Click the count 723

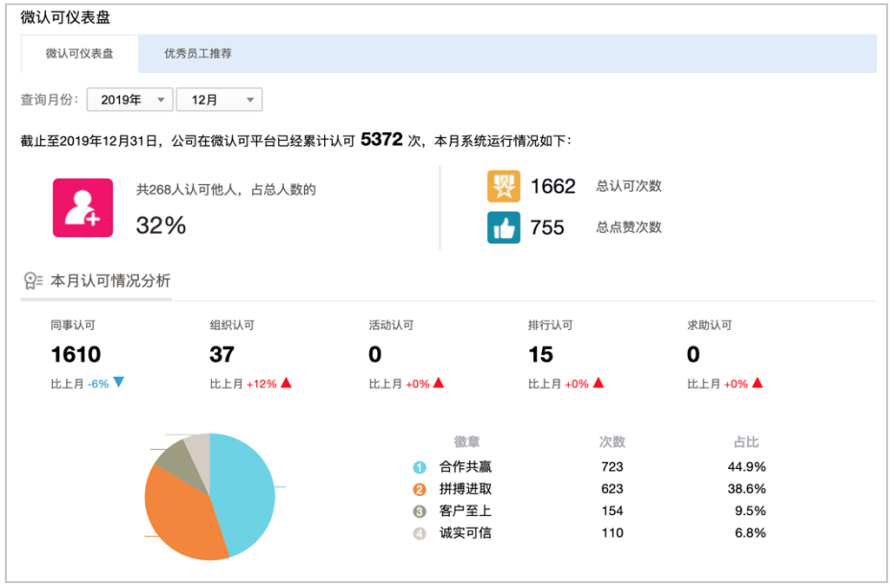[612, 467]
